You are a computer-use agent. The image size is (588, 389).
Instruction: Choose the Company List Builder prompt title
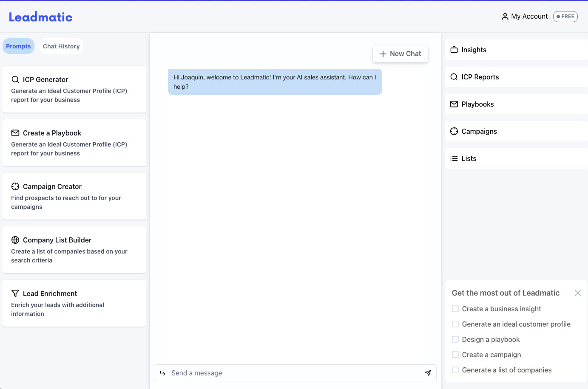(x=57, y=240)
